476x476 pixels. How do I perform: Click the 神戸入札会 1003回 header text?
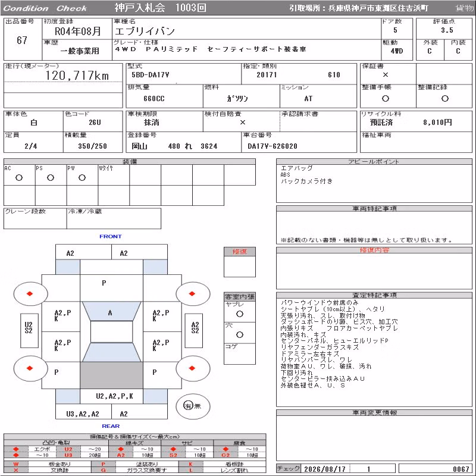[160, 8]
